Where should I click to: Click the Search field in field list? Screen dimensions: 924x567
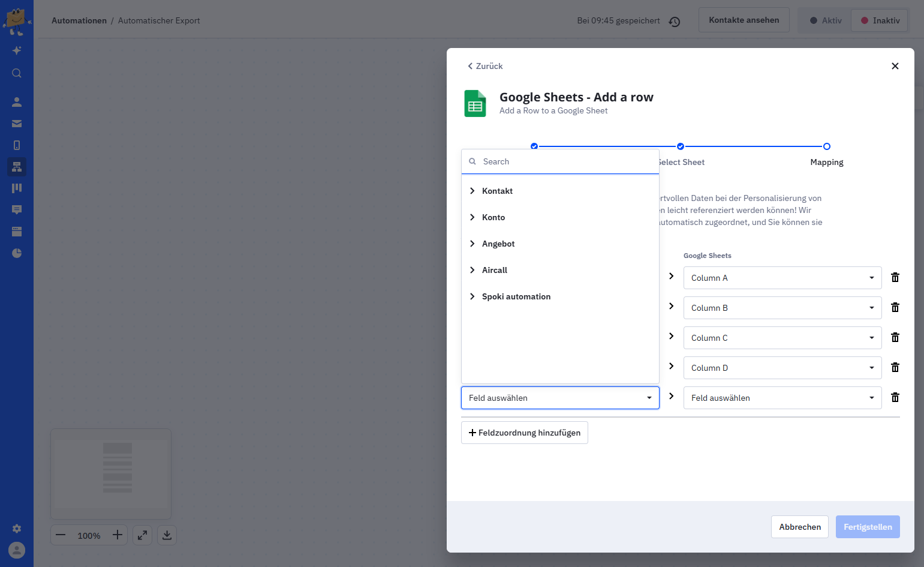560,161
